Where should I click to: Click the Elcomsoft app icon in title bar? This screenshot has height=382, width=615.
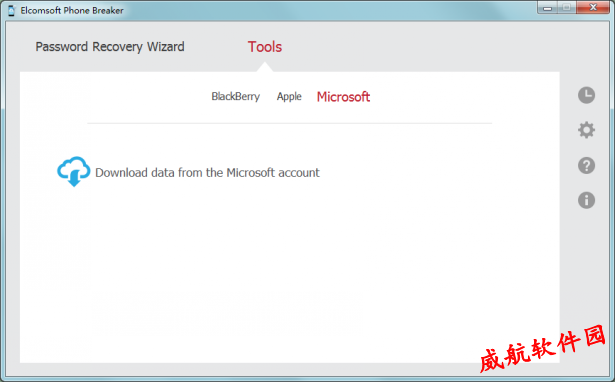(x=11, y=11)
